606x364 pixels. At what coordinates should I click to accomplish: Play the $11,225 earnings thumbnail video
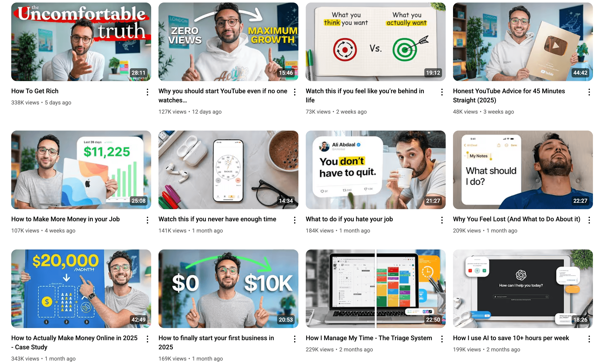(x=81, y=170)
